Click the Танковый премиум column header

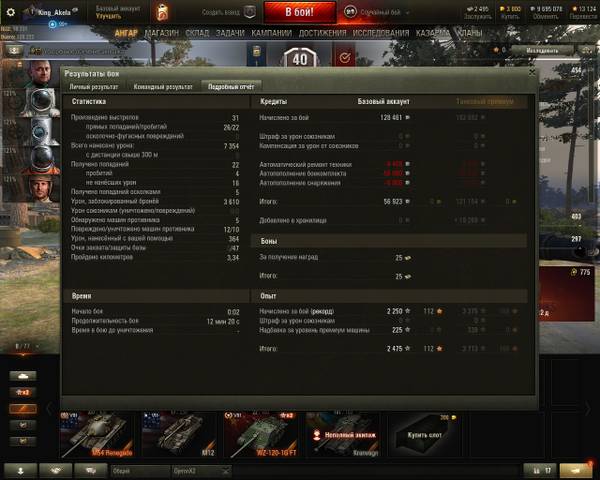pos(484,101)
